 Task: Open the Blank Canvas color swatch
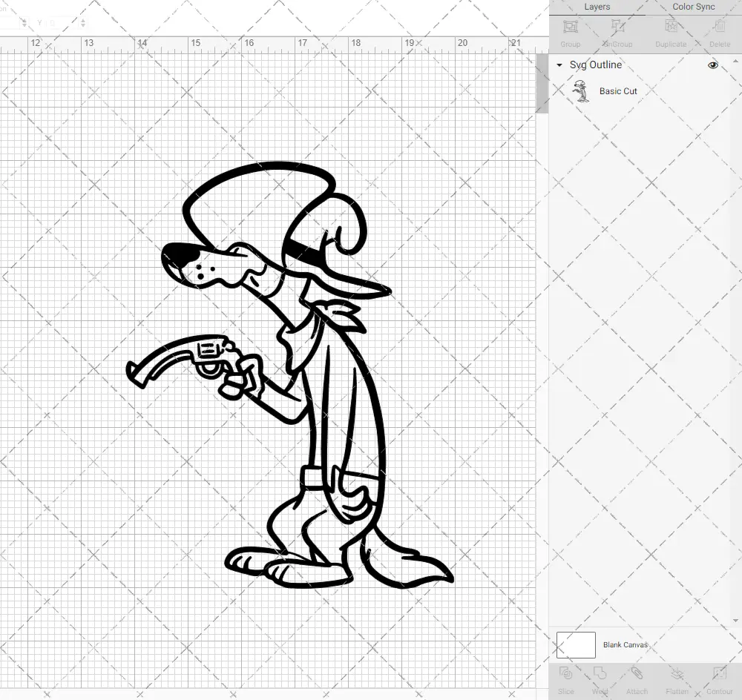point(575,644)
